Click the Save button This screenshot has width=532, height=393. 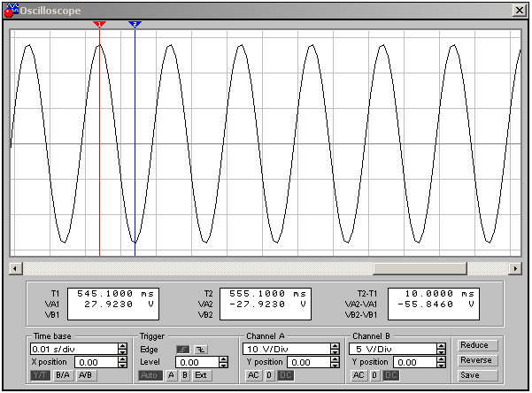[x=477, y=375]
